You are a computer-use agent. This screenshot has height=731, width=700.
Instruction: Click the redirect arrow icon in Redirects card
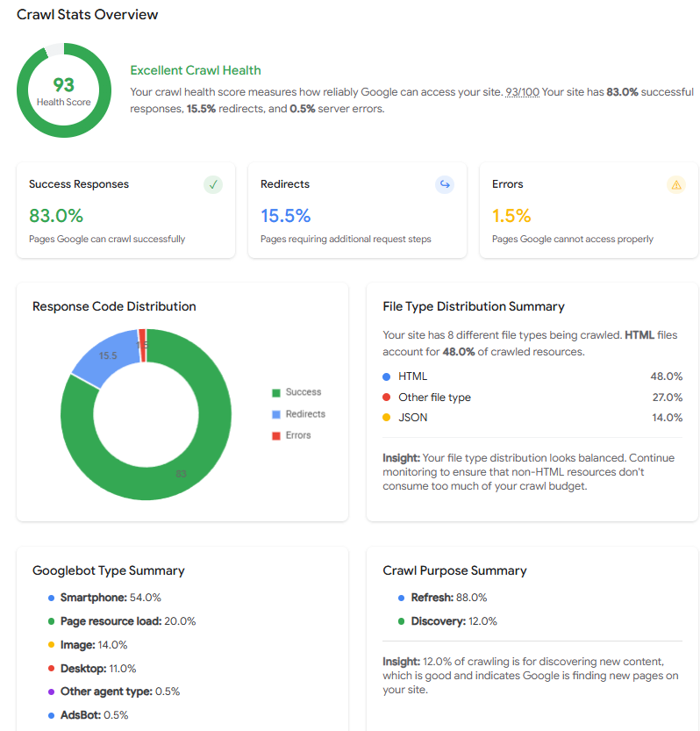[445, 184]
